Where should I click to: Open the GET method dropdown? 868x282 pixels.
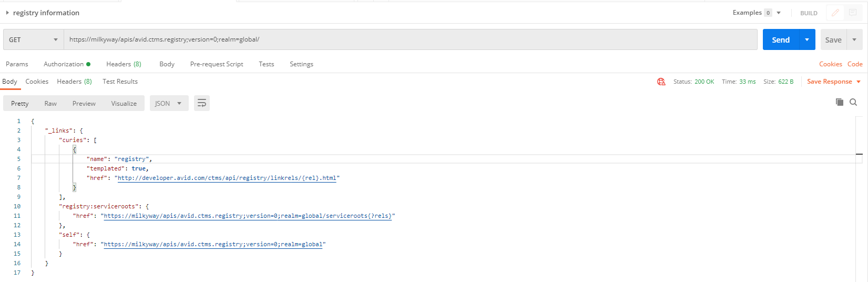[x=34, y=39]
